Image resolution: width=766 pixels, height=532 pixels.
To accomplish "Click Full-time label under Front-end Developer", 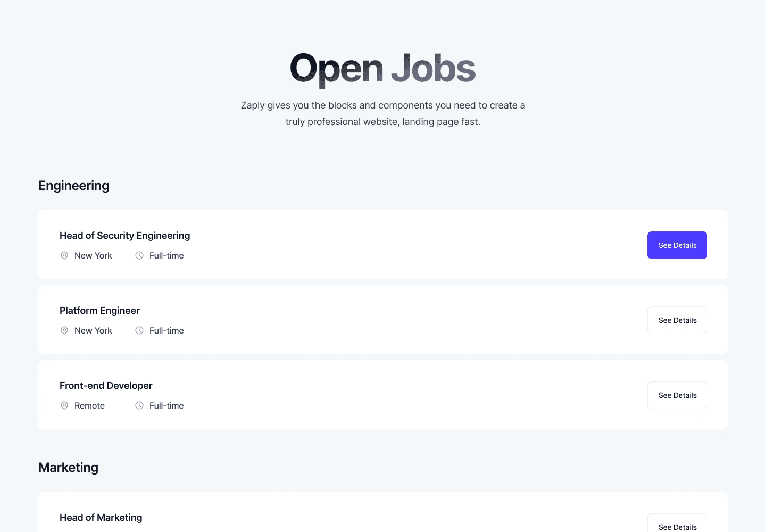I will pyautogui.click(x=166, y=405).
